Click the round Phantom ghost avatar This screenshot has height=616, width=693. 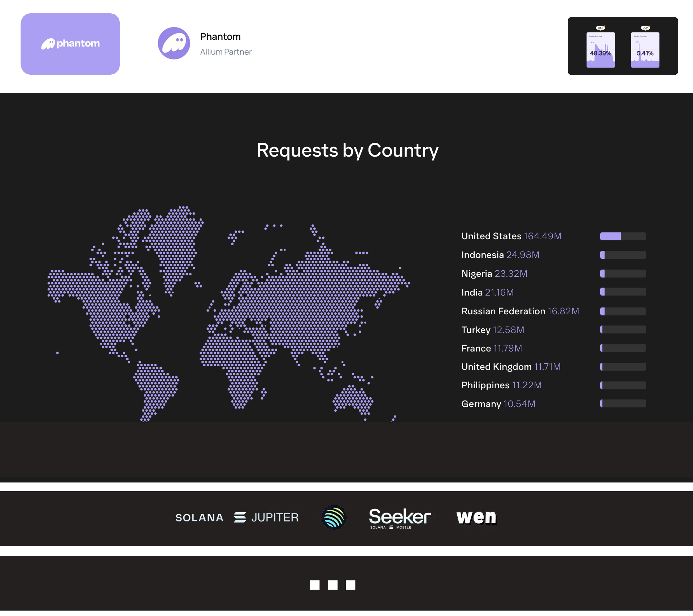pos(174,43)
